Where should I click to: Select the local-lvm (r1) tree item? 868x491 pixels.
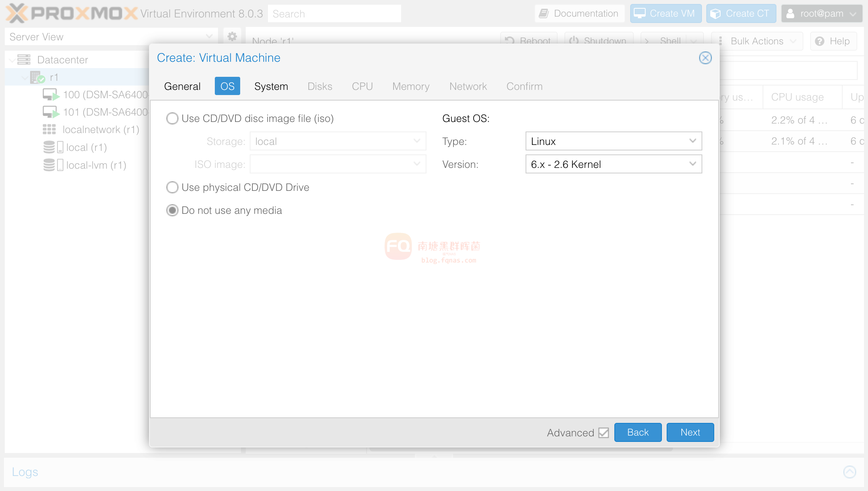pyautogui.click(x=96, y=165)
